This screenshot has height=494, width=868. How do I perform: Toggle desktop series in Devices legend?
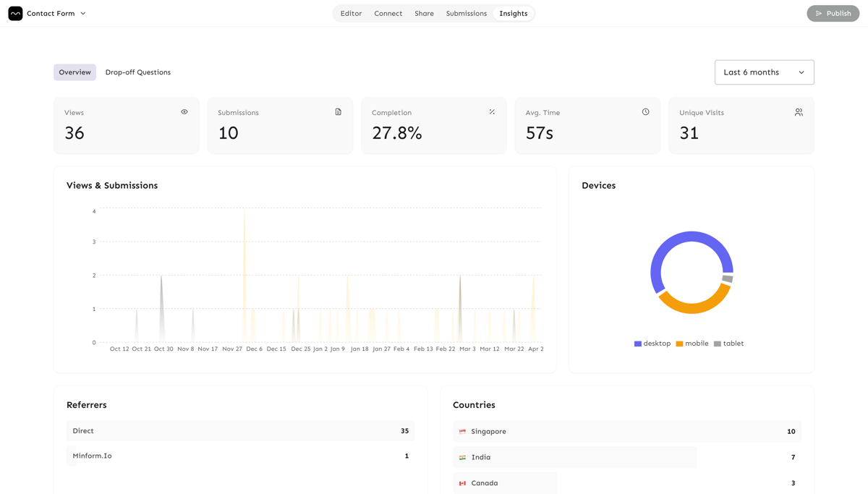[652, 344]
